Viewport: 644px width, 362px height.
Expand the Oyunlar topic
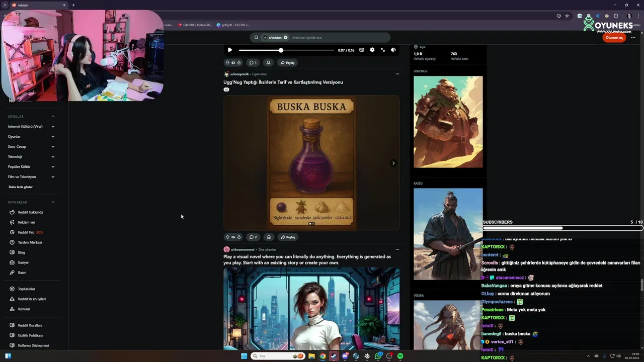(31, 137)
